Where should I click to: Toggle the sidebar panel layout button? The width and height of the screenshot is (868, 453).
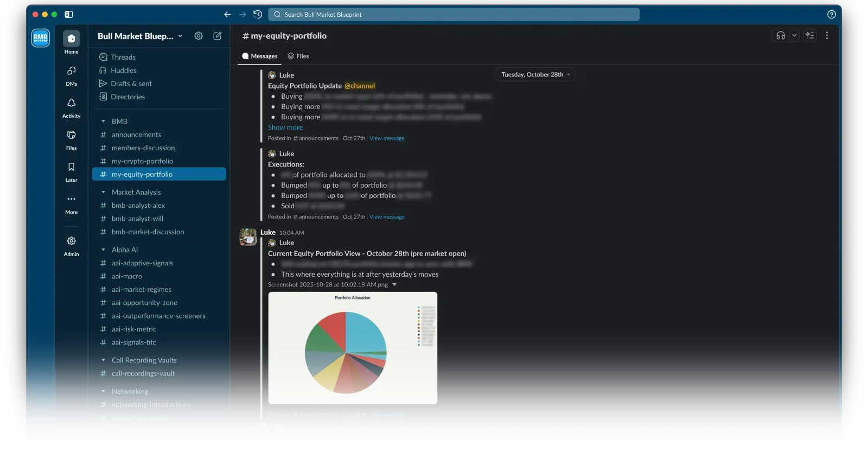69,15
